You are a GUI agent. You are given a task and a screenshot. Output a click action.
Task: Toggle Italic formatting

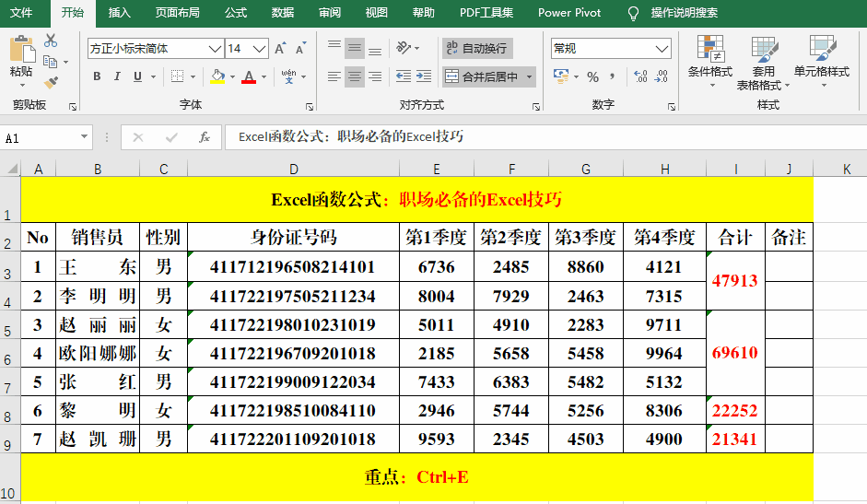tap(117, 76)
